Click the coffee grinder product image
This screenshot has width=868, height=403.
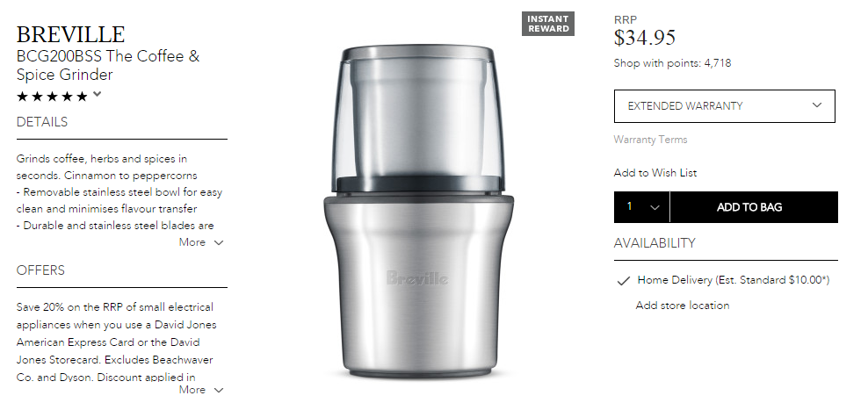[x=418, y=211]
